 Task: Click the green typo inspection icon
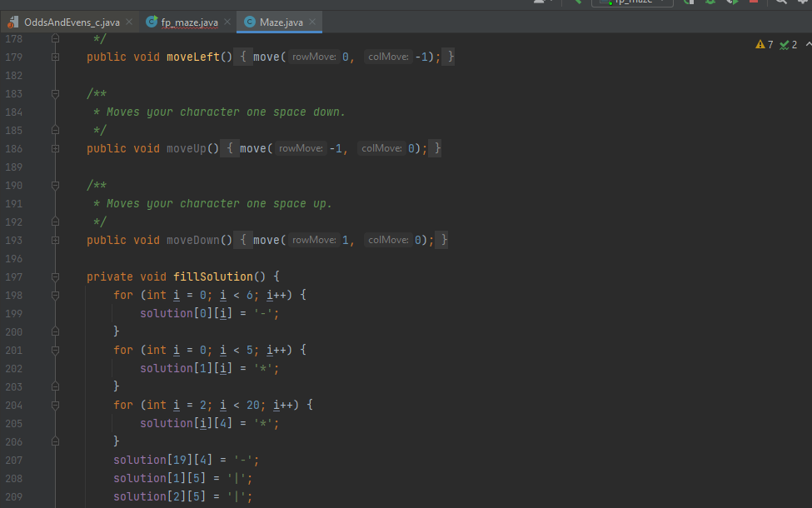[783, 44]
